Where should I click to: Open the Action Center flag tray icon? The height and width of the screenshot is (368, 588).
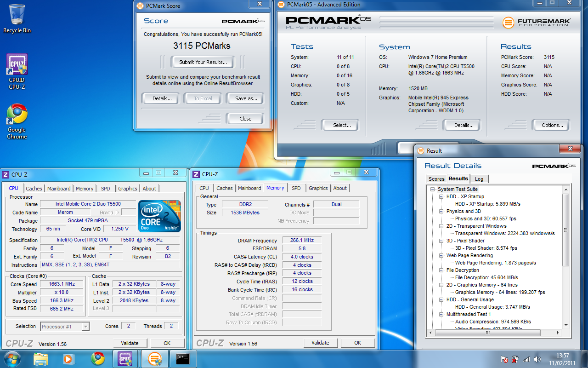pos(504,359)
